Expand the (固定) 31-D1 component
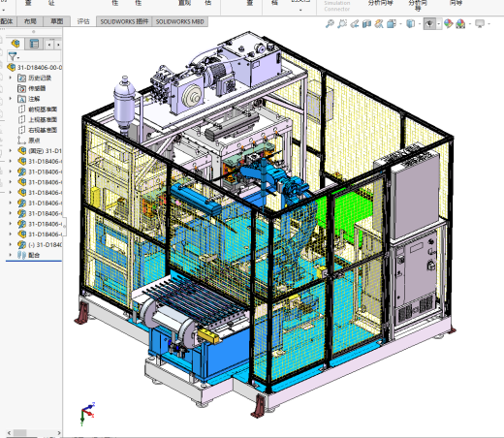 10,150
